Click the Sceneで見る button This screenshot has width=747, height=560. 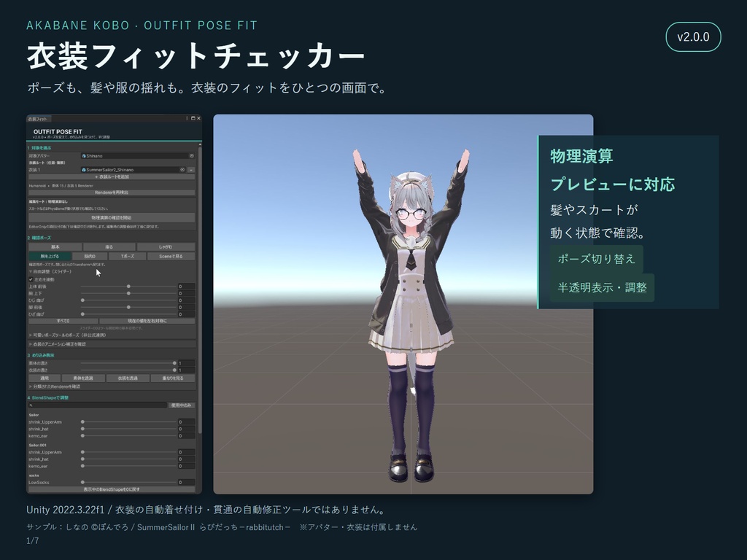[171, 256]
